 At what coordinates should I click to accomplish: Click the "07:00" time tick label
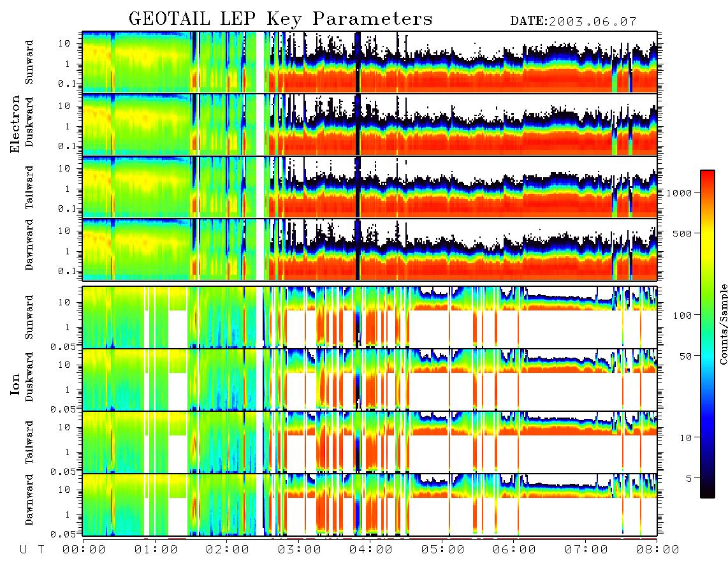(x=586, y=550)
